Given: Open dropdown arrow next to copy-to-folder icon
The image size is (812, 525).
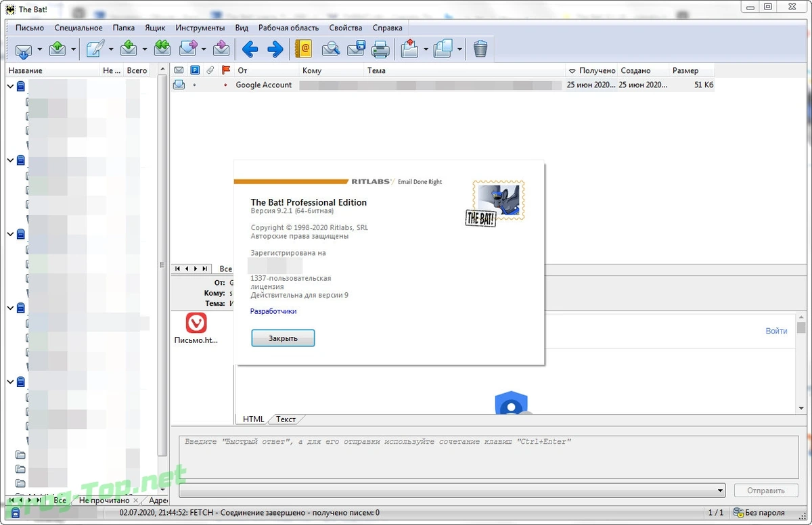Looking at the screenshot, I should tap(459, 49).
